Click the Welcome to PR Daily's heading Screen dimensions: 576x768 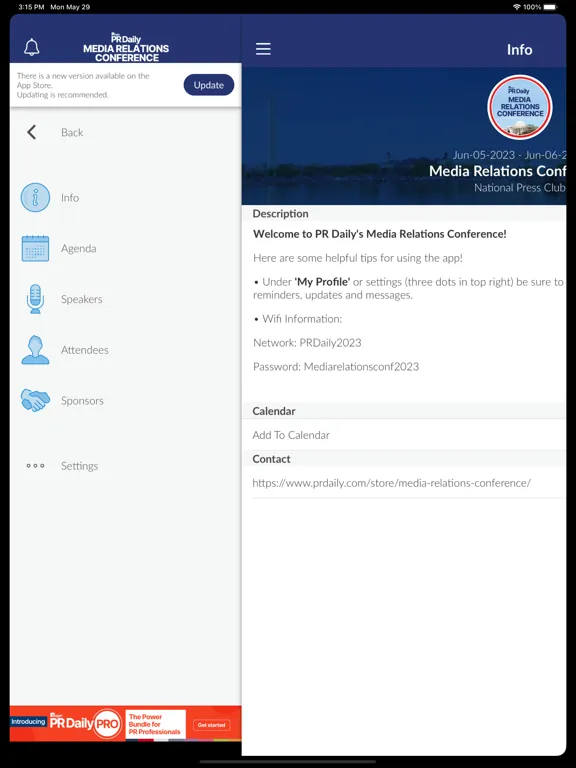point(380,234)
